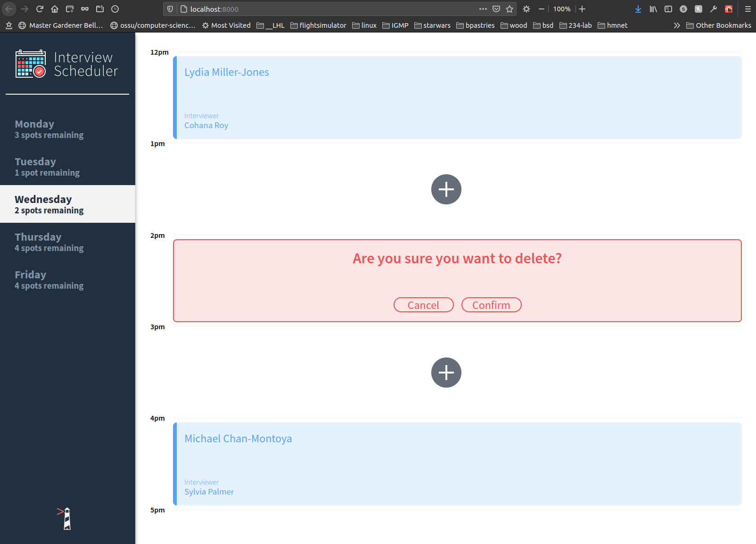Go forward in browser history
Image resolution: width=756 pixels, height=544 pixels.
[25, 9]
